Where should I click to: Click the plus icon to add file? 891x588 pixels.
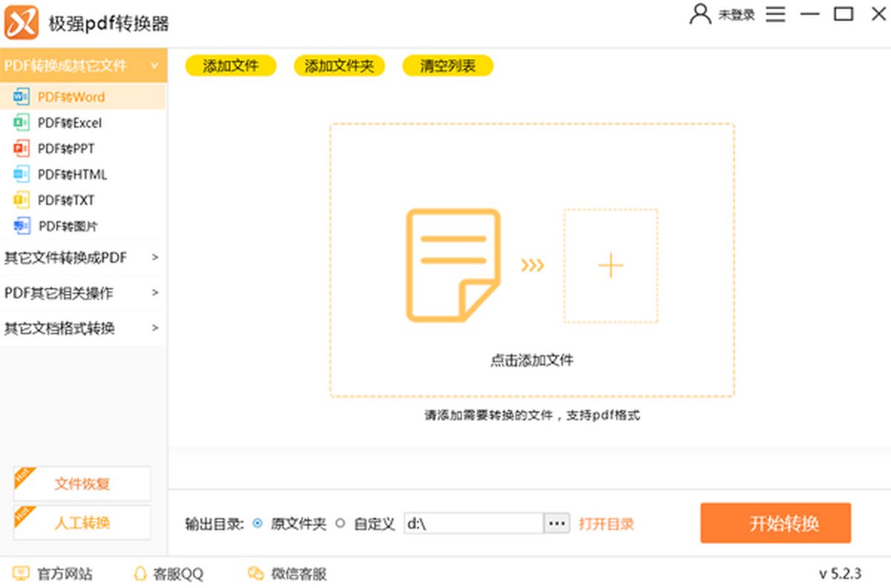point(610,266)
